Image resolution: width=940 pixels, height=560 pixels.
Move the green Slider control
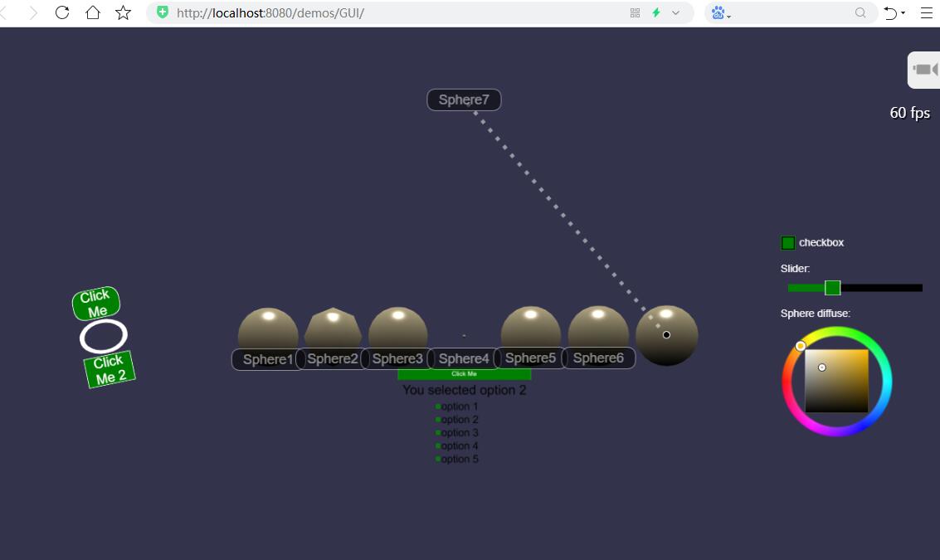click(833, 288)
